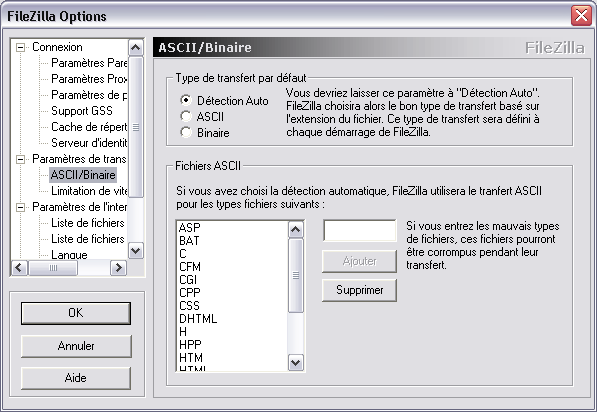Image resolution: width=597 pixels, height=412 pixels.
Task: Click the file list scroll-up arrow
Action: [x=296, y=230]
